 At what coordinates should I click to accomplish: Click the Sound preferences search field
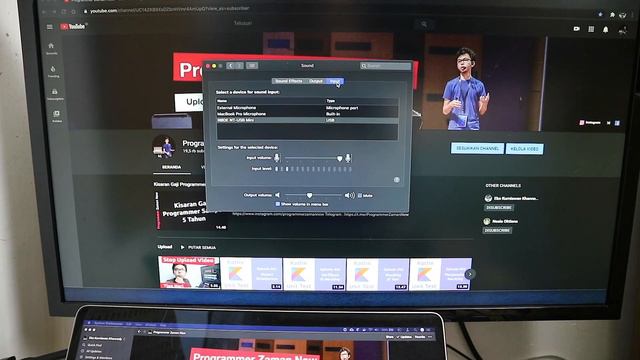(x=386, y=65)
